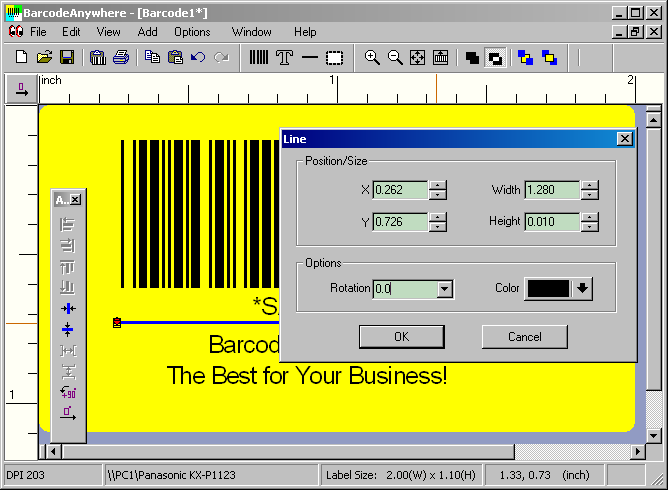Align left in align palette
Viewport: 668px width, 490px height.
[x=68, y=224]
